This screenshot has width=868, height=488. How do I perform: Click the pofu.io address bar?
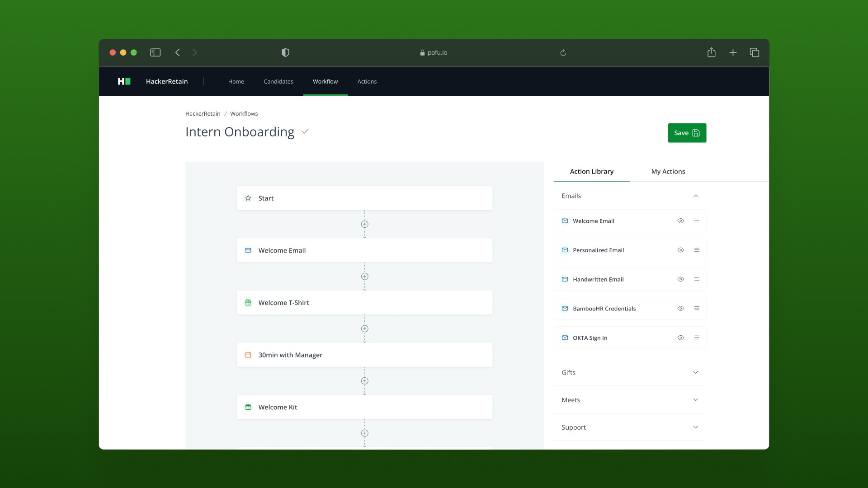click(x=434, y=52)
